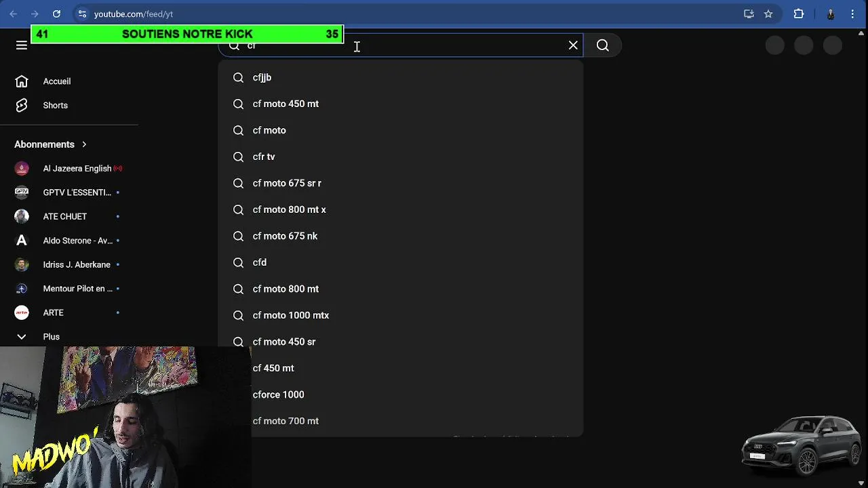Viewport: 868px width, 488px height.
Task: Open Chrome profile avatar
Action: [x=831, y=14]
